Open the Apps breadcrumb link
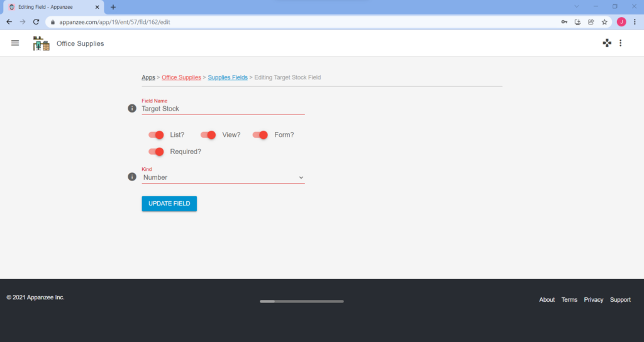This screenshot has height=342, width=644. [148, 77]
